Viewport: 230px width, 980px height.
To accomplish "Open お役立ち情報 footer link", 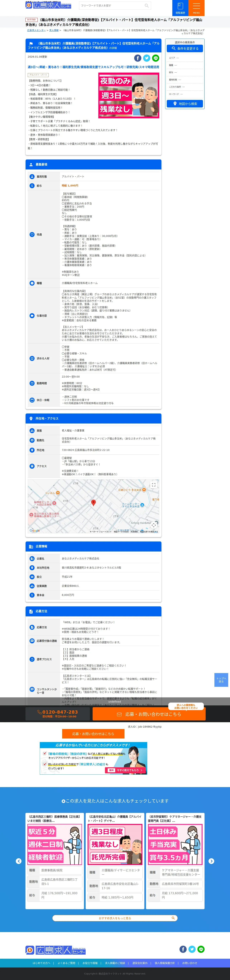I will tap(90, 963).
